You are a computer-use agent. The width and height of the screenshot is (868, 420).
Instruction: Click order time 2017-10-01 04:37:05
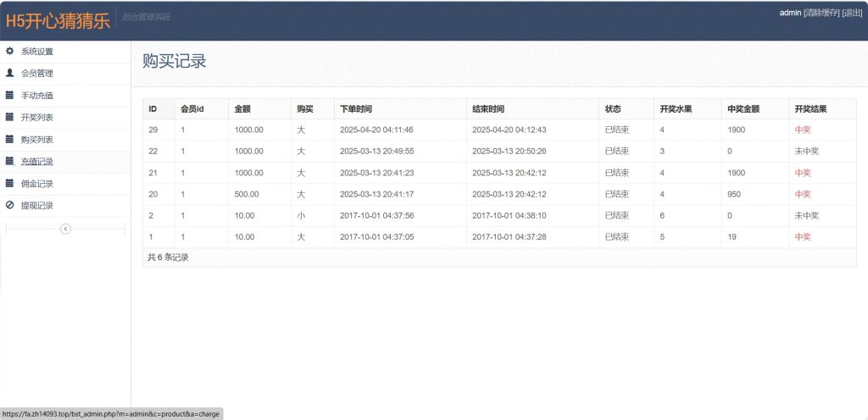[376, 236]
